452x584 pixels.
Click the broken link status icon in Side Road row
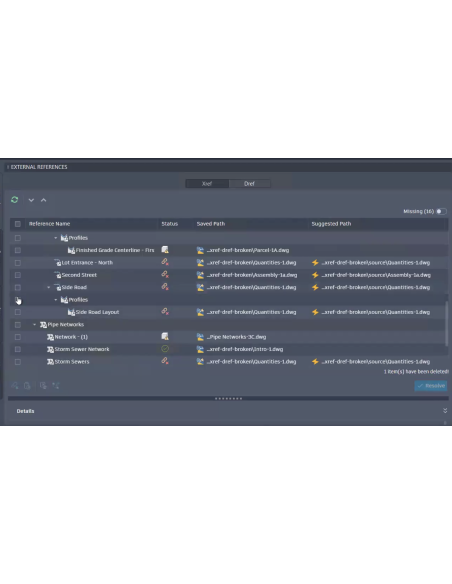click(x=165, y=287)
